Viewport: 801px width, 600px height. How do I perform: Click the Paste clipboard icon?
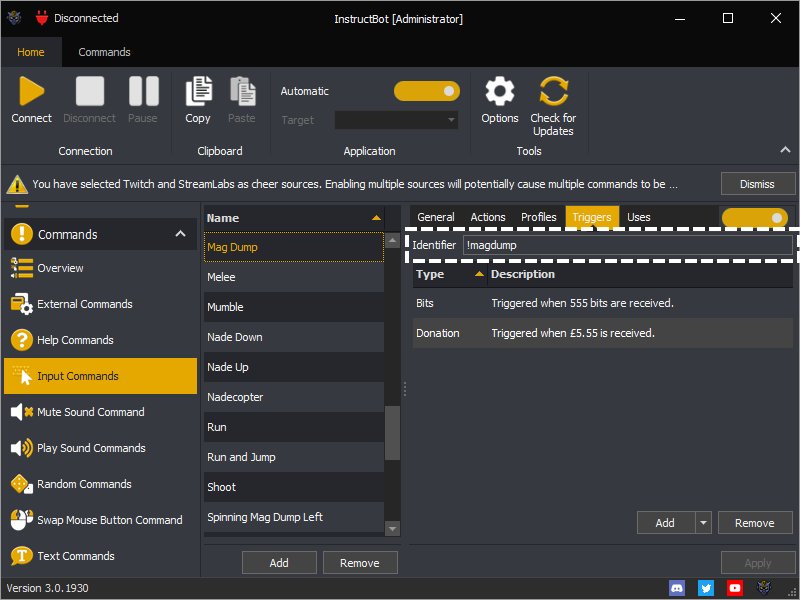242,91
